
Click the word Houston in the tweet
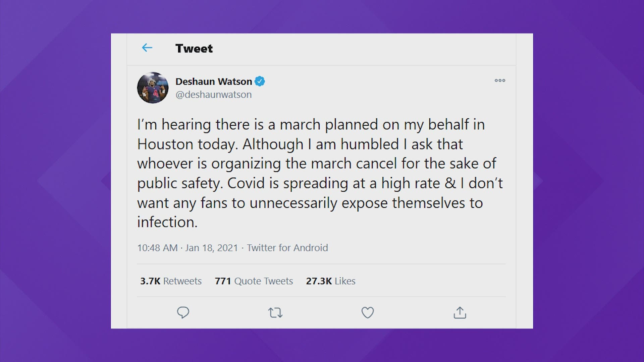(165, 144)
